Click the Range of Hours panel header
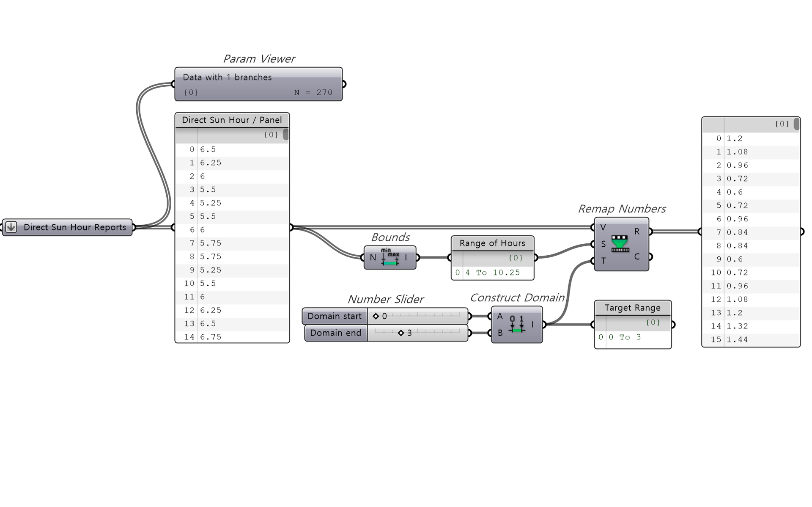812x507 pixels. tap(492, 243)
